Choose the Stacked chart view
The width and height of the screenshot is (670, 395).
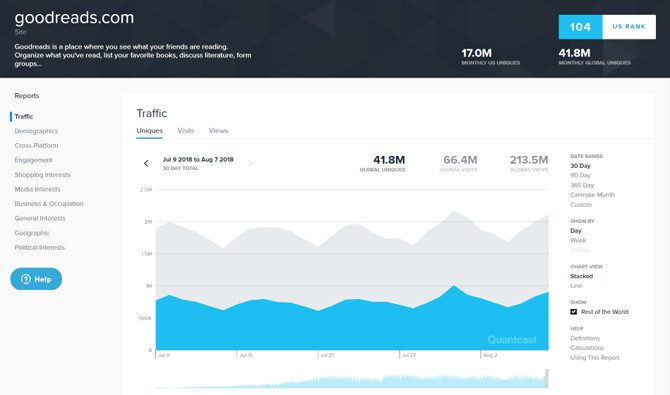[x=582, y=276]
